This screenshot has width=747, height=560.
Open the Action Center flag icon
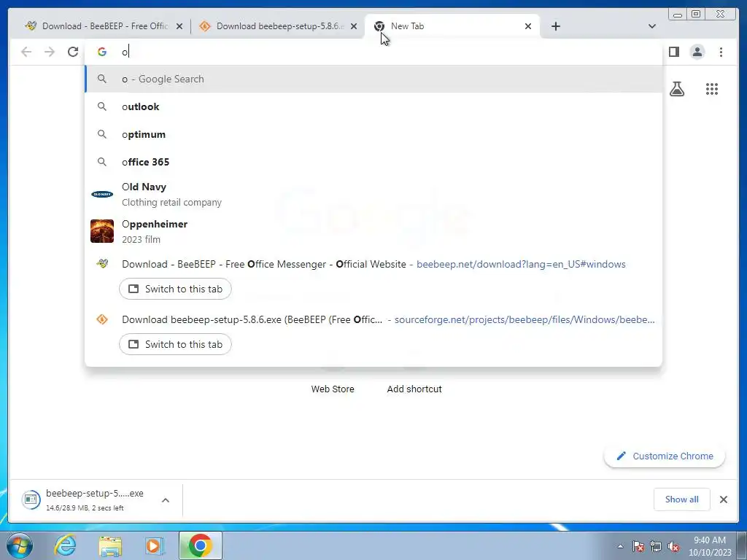pyautogui.click(x=638, y=546)
